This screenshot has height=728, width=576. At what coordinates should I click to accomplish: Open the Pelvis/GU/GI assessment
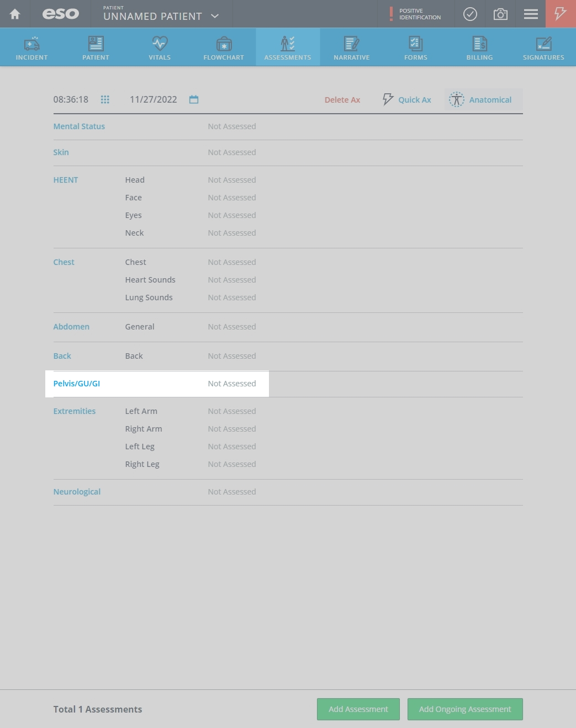coord(76,384)
